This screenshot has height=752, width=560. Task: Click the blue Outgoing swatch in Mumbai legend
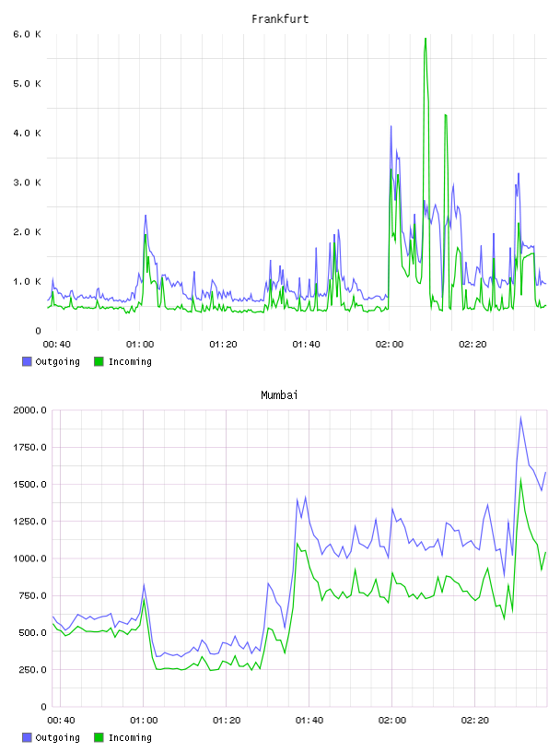coord(27,737)
